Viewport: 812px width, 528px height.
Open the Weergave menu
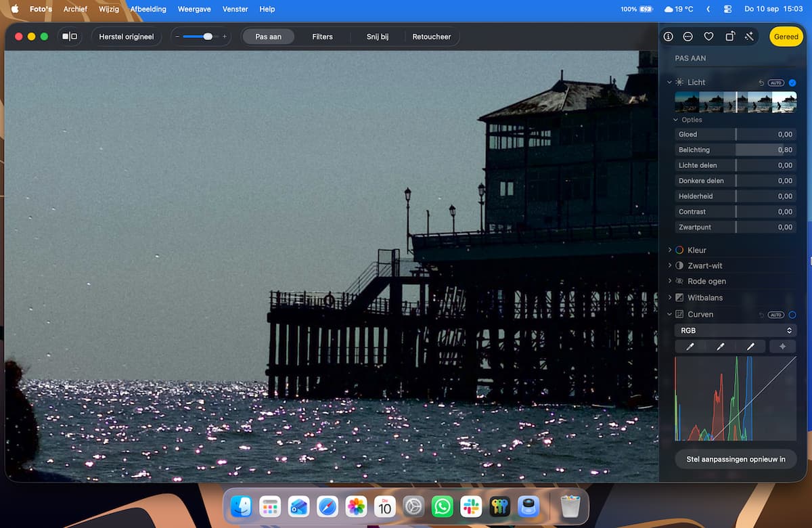(194, 9)
